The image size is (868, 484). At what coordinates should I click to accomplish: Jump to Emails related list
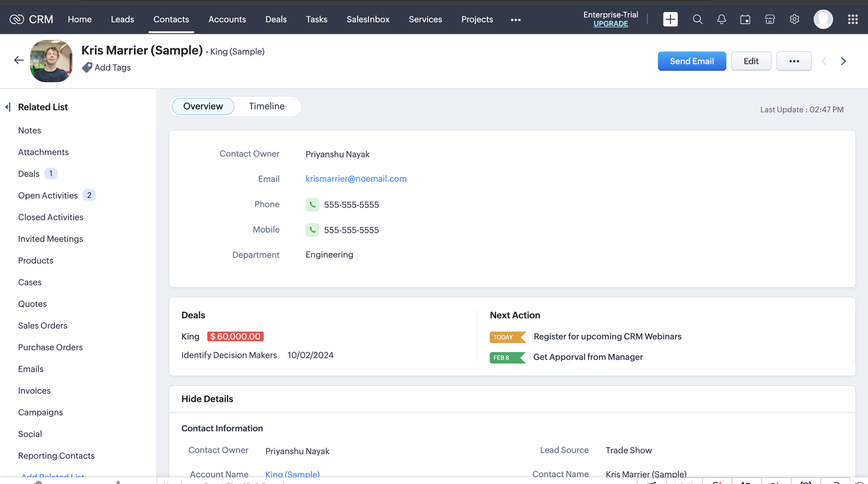31,369
